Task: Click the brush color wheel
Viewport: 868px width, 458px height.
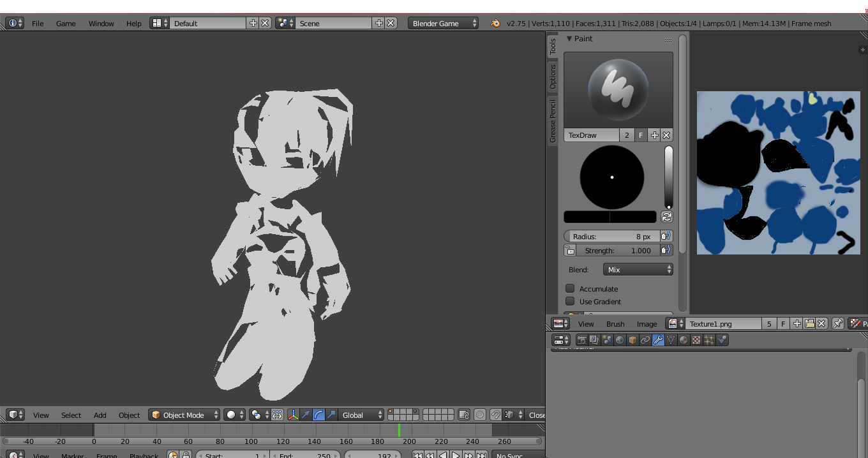Action: tap(611, 177)
